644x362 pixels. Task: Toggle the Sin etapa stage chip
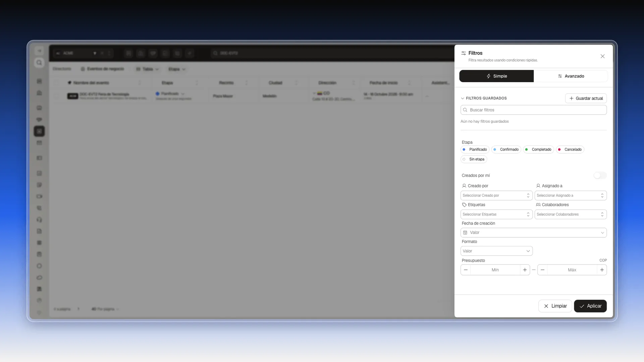tap(474, 159)
